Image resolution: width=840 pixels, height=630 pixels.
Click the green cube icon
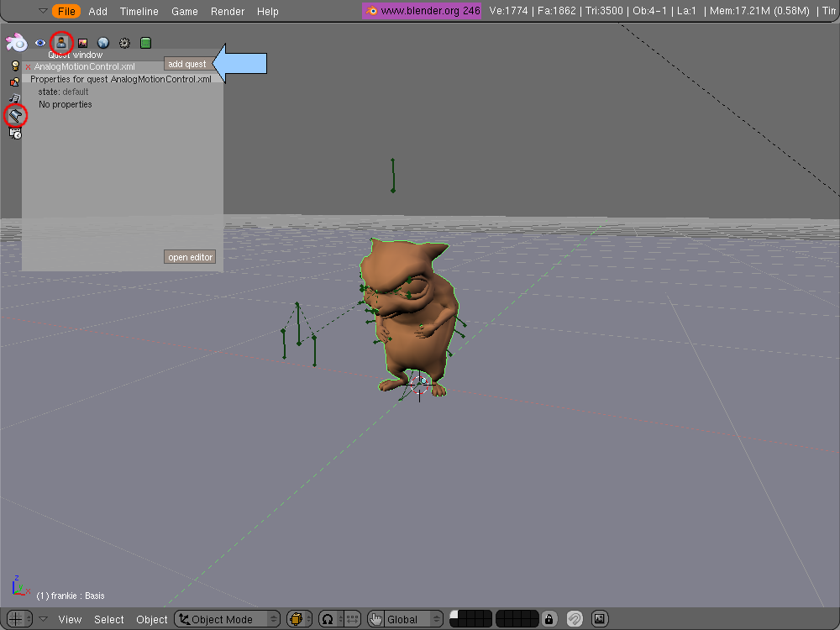[x=145, y=43]
